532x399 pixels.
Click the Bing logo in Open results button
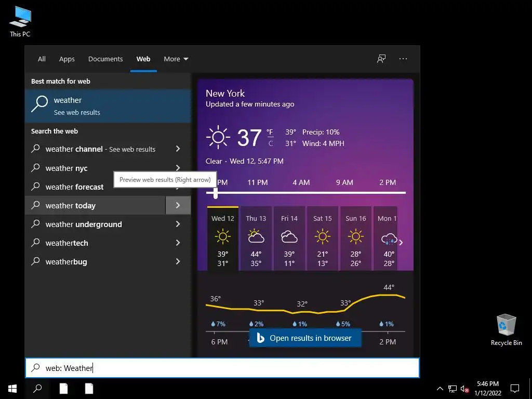tap(261, 338)
